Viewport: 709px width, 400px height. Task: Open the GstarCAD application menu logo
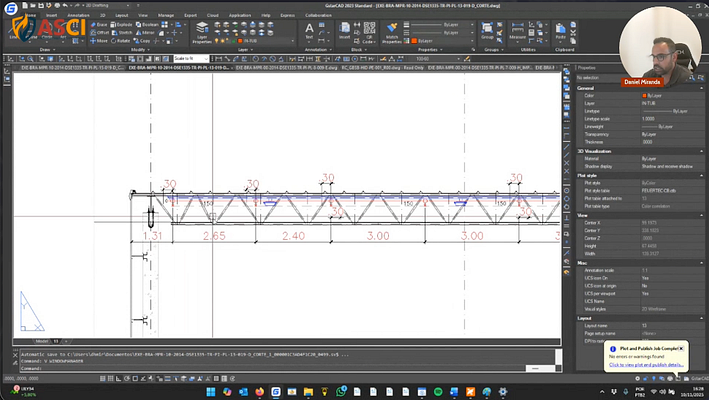click(x=10, y=8)
